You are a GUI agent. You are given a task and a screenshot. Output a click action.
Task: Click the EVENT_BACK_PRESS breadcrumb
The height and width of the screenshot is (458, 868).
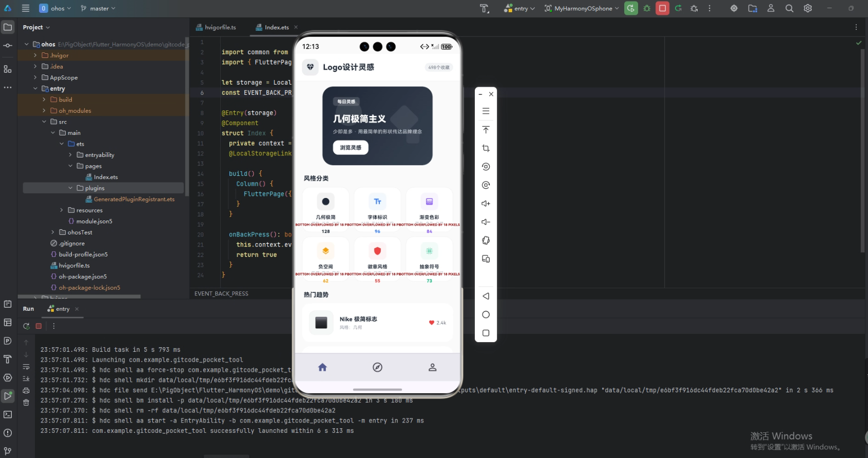coord(221,294)
